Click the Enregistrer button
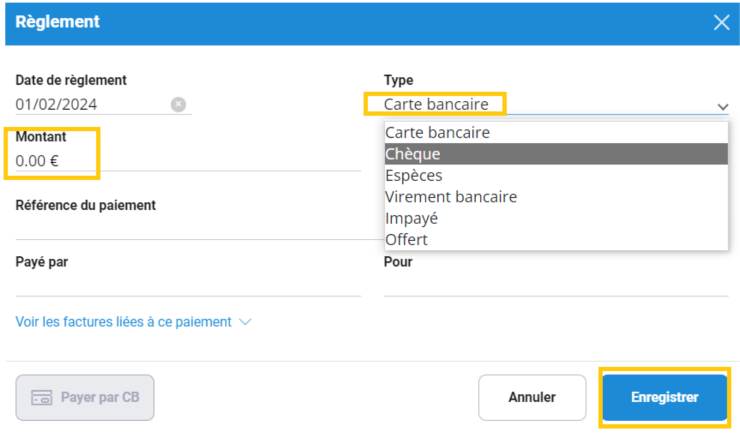This screenshot has height=434, width=740. pyautogui.click(x=664, y=397)
